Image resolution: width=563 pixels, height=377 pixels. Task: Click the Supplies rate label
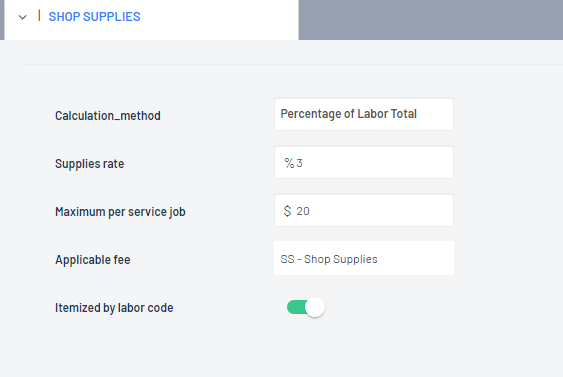tap(89, 164)
